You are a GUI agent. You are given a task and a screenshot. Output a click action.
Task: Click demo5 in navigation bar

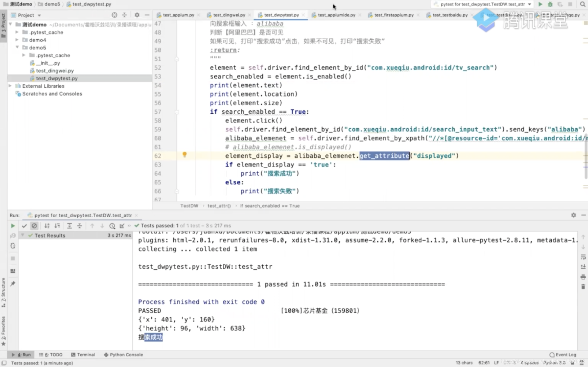[49, 4]
